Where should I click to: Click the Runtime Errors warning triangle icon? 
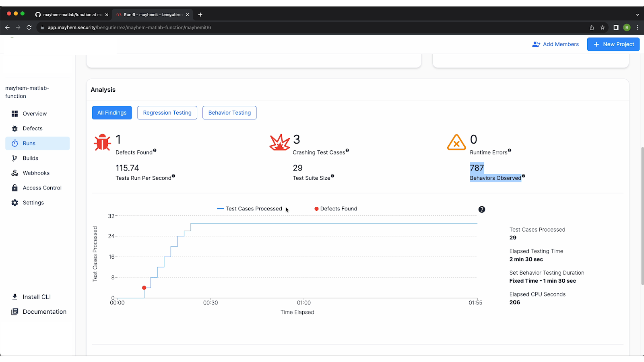click(x=456, y=142)
